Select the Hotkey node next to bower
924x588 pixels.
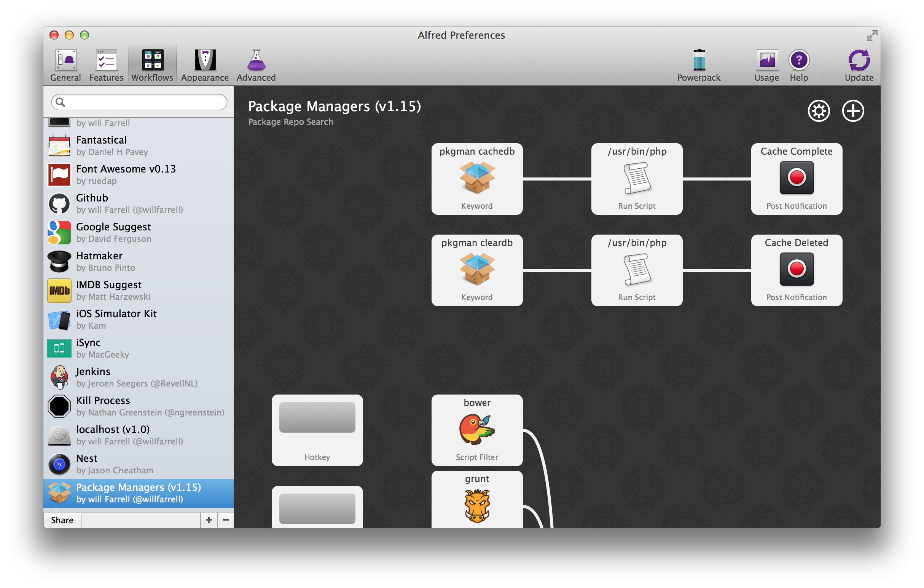pyautogui.click(x=317, y=430)
